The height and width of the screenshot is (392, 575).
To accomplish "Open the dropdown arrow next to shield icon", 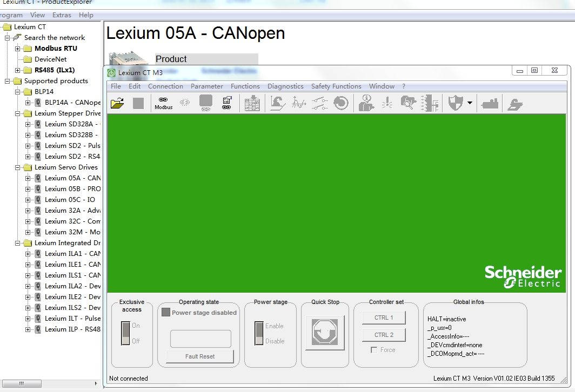I will click(470, 103).
